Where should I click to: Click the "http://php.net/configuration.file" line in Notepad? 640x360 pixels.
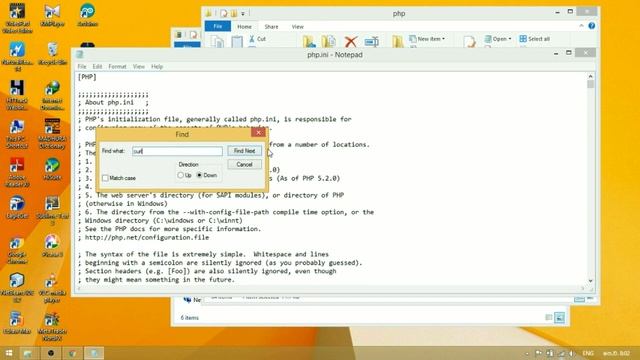[147, 237]
